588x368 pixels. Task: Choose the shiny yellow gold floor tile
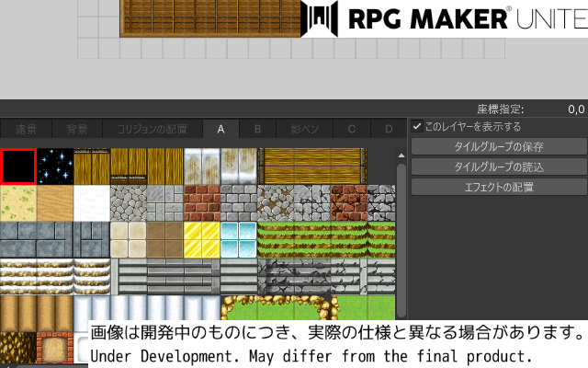[202, 239]
